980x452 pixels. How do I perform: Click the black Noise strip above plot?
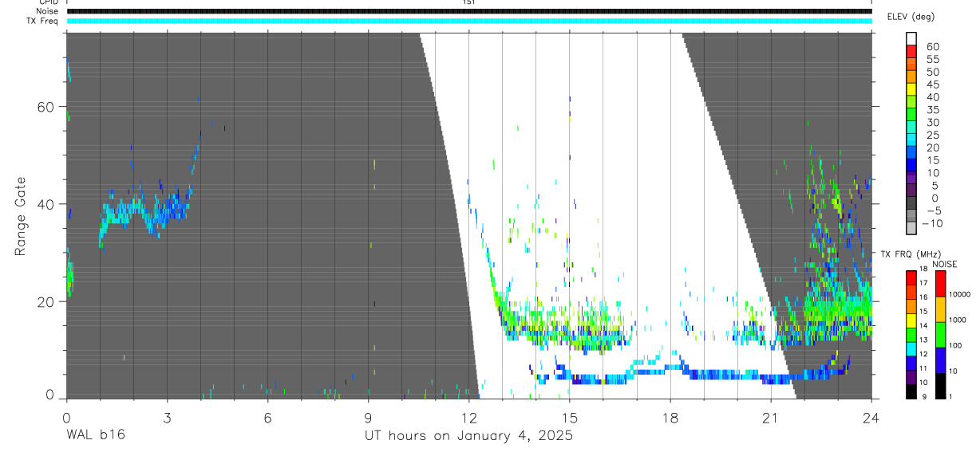point(469,11)
